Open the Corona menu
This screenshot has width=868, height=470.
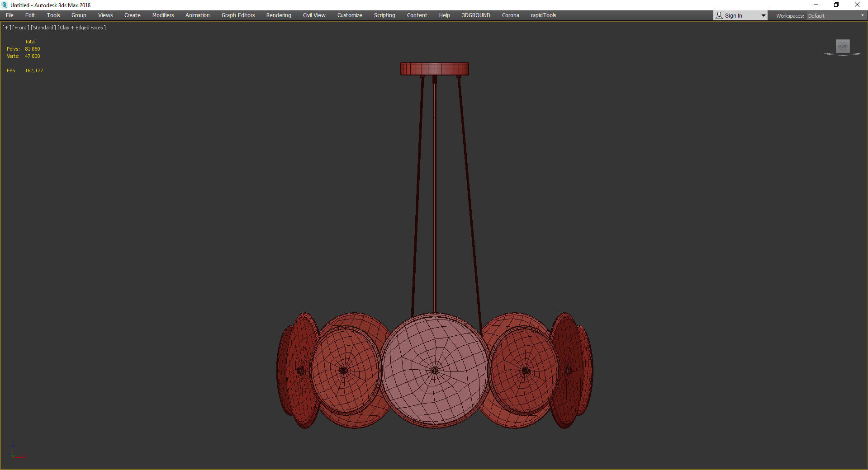[510, 15]
